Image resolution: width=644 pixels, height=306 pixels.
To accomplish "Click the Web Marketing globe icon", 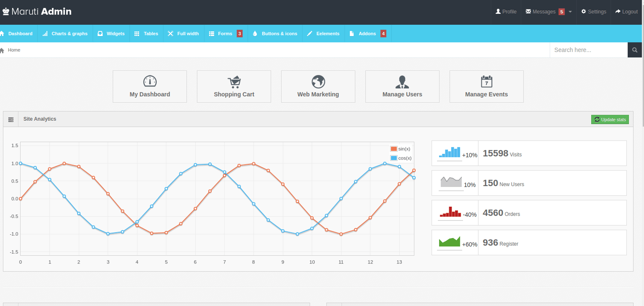I will tap(318, 81).
